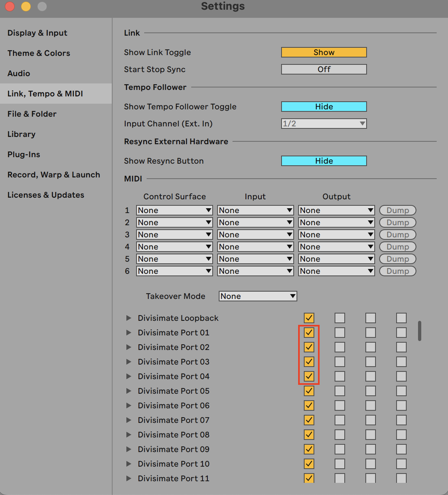Turn on Start Stop Sync
The height and width of the screenshot is (495, 448).
pos(324,69)
